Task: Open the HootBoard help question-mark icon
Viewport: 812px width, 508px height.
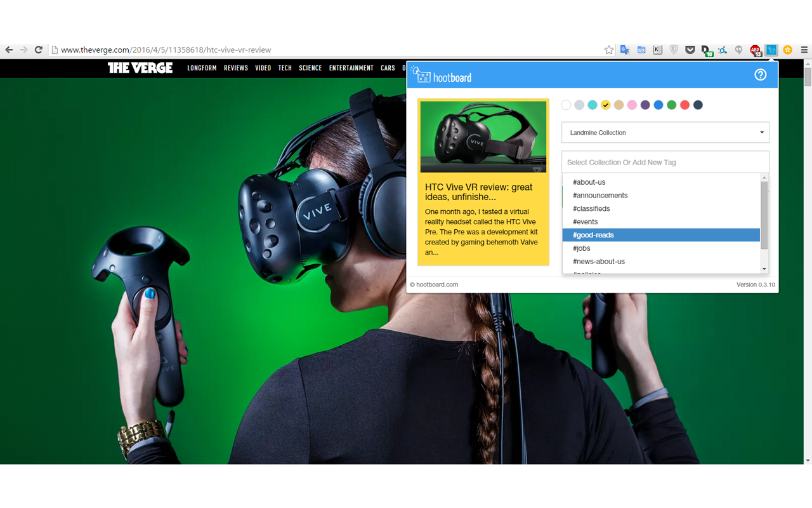Action: [x=760, y=75]
